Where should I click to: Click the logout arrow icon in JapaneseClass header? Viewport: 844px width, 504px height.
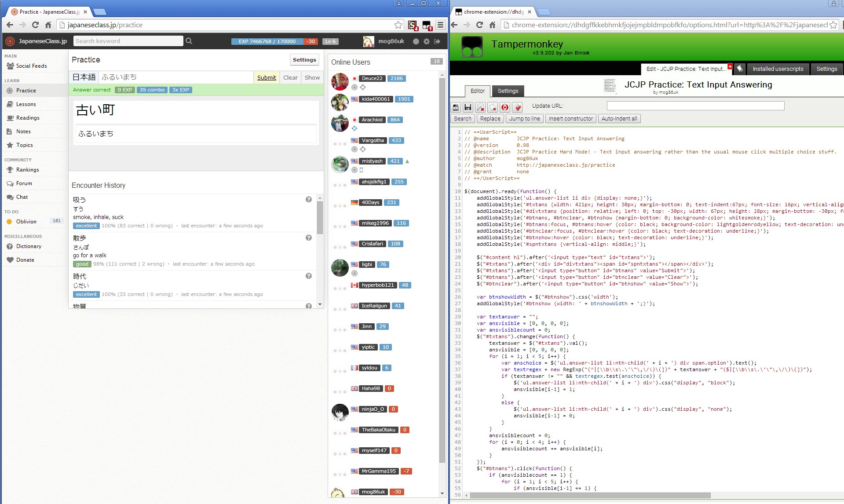coord(437,41)
